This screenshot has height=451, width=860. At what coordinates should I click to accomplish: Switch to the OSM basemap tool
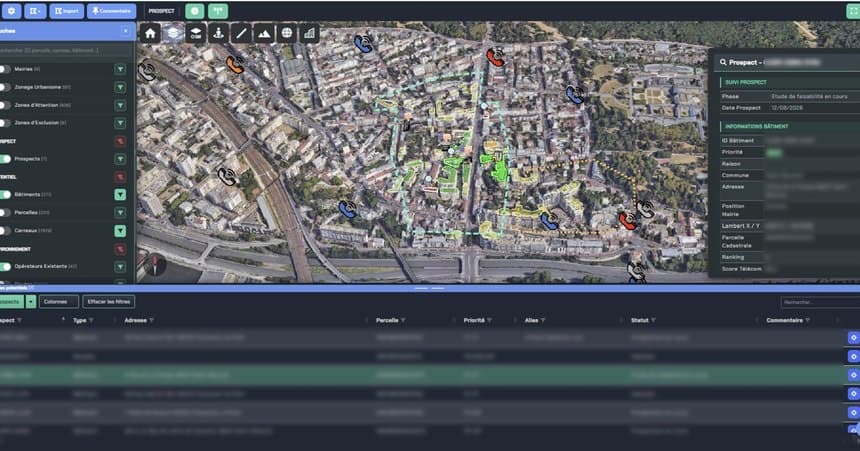click(x=196, y=33)
